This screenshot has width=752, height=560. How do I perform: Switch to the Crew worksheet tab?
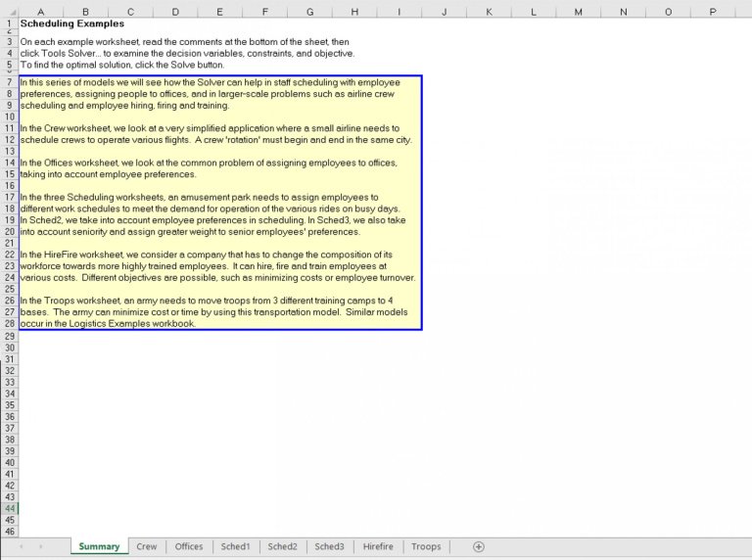[146, 546]
